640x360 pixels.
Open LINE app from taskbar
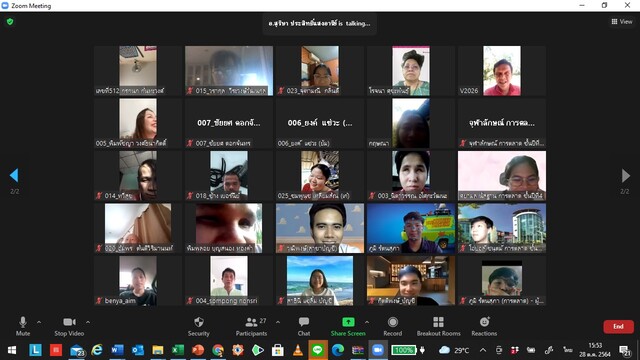coord(318,350)
